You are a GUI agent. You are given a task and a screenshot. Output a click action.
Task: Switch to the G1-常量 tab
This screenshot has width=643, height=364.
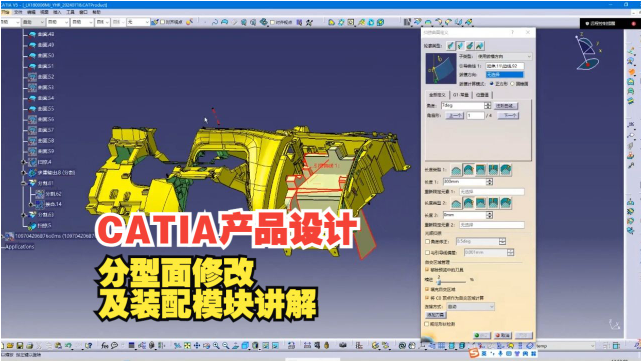click(x=461, y=95)
